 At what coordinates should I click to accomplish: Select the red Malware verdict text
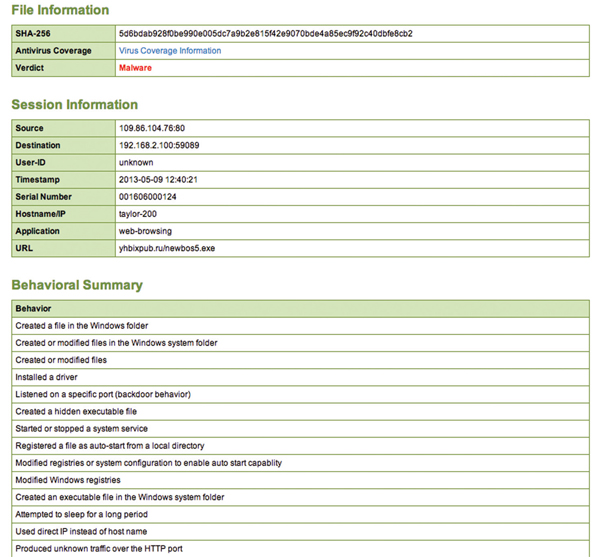point(135,68)
